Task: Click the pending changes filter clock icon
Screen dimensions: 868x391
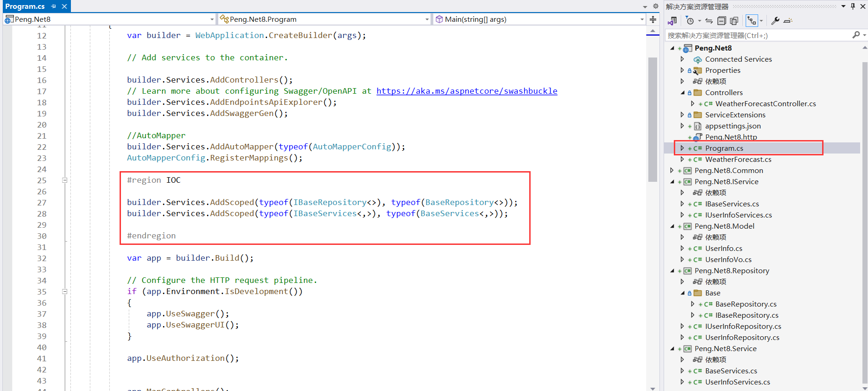Action: 690,21
